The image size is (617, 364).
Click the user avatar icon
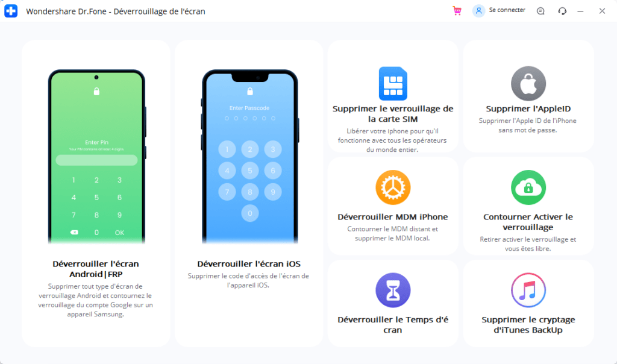478,11
